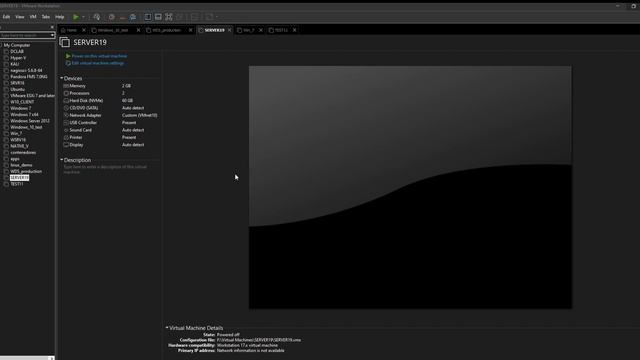Switch to the WDS_production tab
The width and height of the screenshot is (640, 360).
tap(165, 30)
